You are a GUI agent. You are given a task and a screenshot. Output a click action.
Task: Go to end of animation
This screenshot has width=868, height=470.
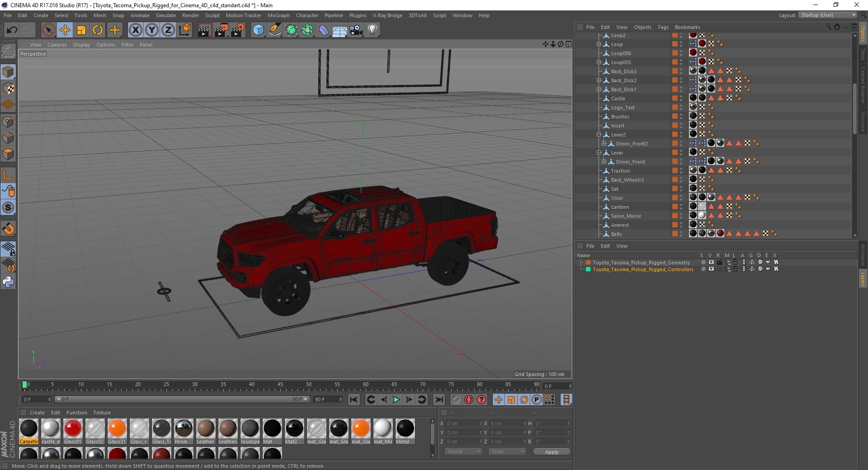tap(439, 399)
